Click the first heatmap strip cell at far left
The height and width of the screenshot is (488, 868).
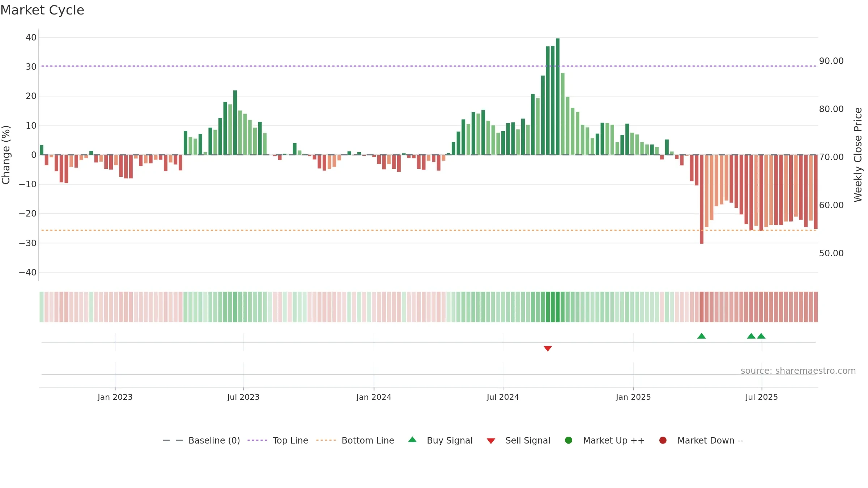coord(42,307)
